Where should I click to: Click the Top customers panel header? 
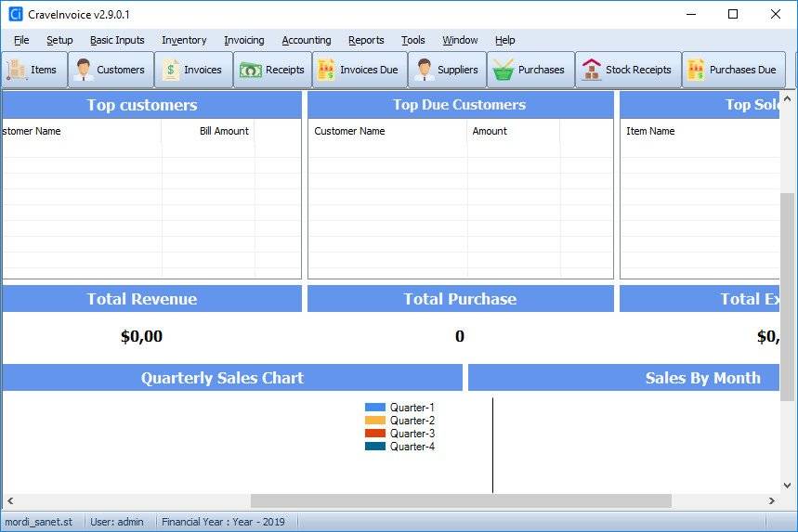(x=151, y=105)
